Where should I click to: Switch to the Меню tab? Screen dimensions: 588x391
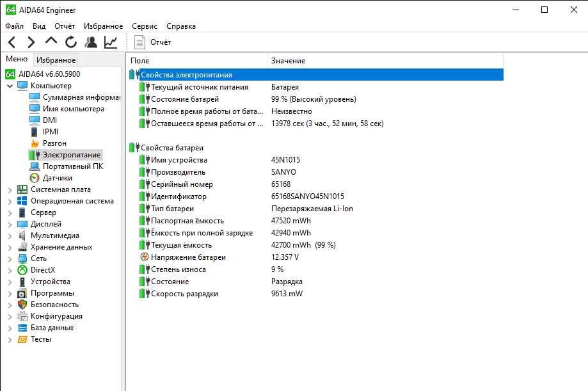click(x=17, y=59)
